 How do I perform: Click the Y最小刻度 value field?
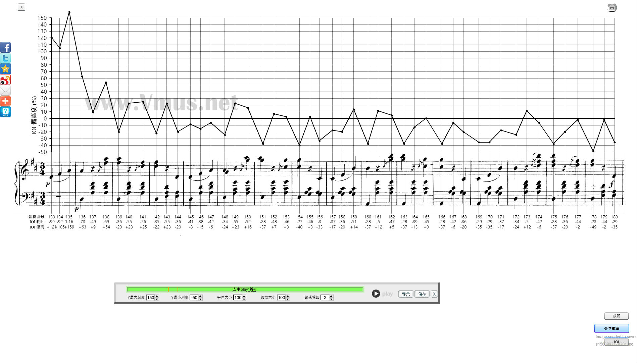pos(194,298)
